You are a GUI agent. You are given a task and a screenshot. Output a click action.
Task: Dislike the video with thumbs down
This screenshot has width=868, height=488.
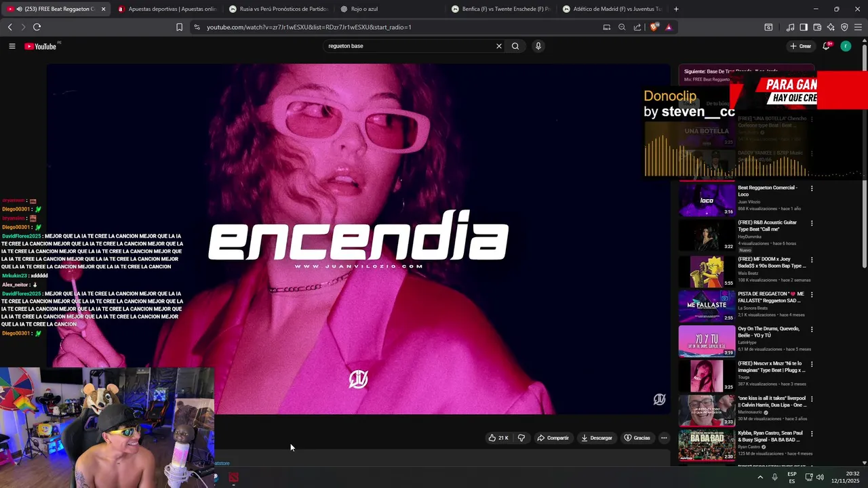521,438
